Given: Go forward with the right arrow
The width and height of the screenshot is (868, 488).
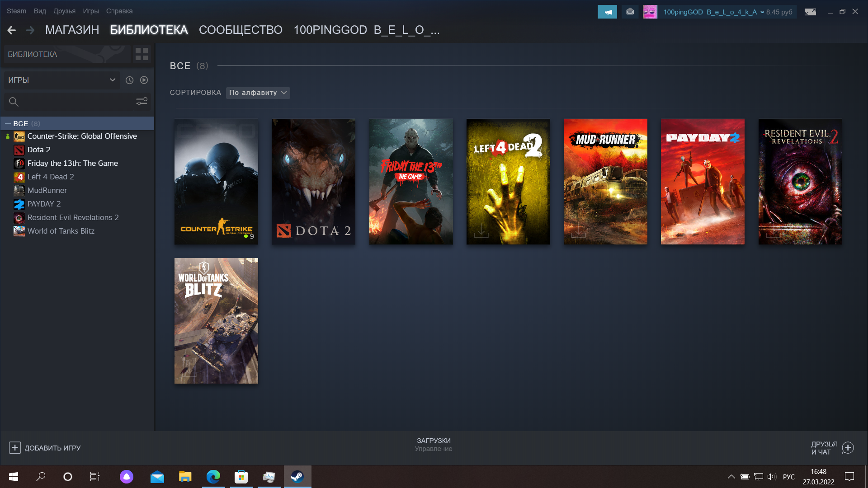Looking at the screenshot, I should (x=30, y=30).
